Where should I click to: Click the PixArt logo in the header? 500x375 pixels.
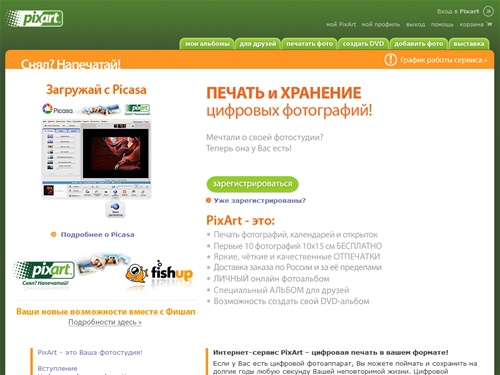click(34, 18)
